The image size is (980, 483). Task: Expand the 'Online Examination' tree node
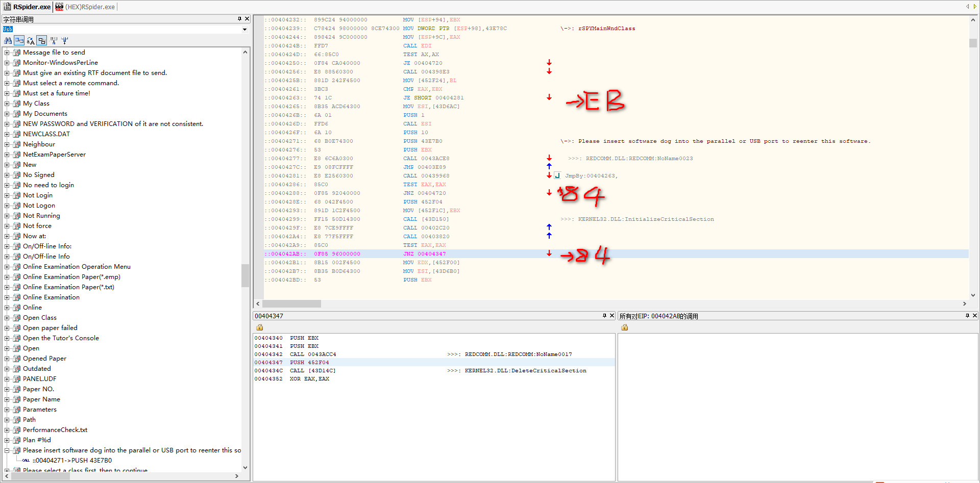pyautogui.click(x=7, y=297)
